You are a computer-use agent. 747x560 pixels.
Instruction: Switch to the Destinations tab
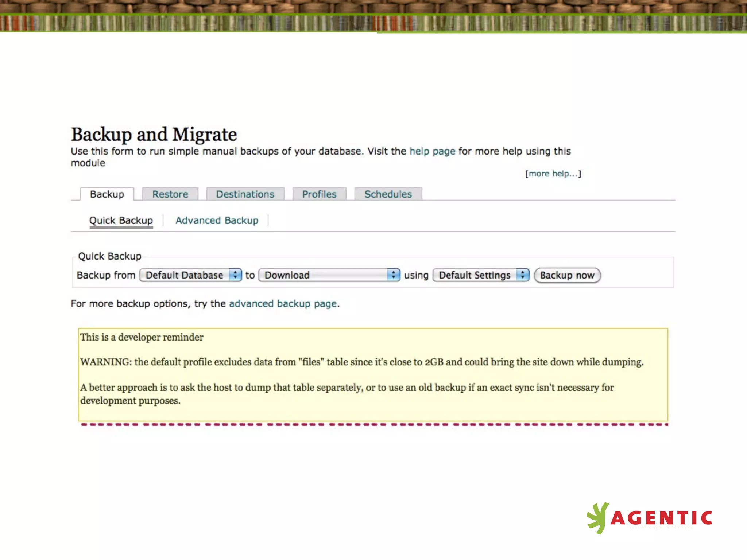245,194
